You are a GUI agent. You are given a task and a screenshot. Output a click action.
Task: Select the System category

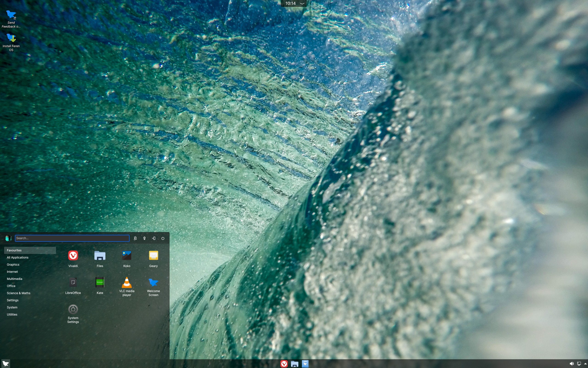click(x=30, y=308)
